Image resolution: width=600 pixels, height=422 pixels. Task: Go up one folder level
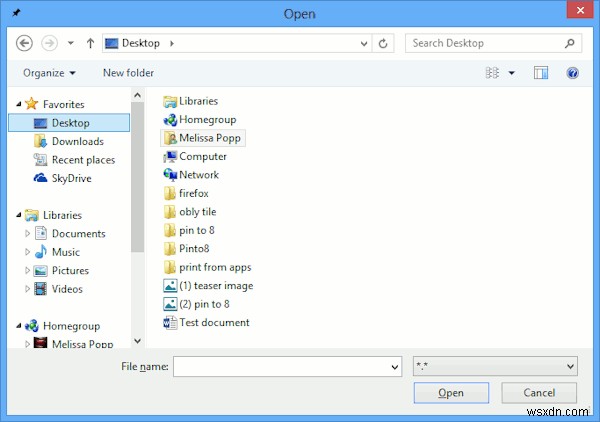[x=90, y=43]
